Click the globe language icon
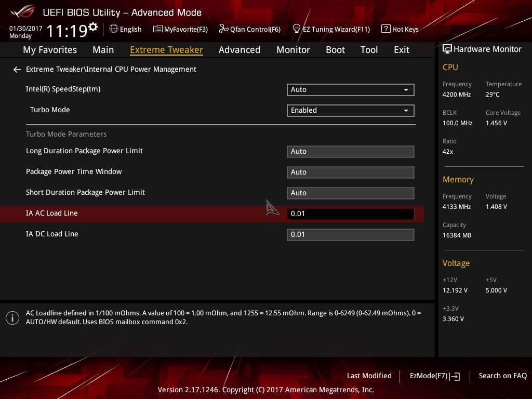532x399 pixels. (x=114, y=29)
